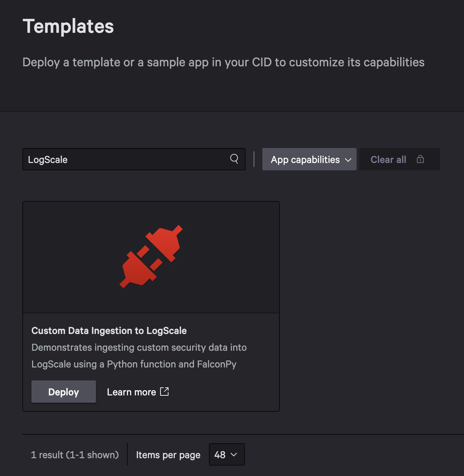464x476 pixels.
Task: Click the 1 result count text
Action: tap(75, 455)
